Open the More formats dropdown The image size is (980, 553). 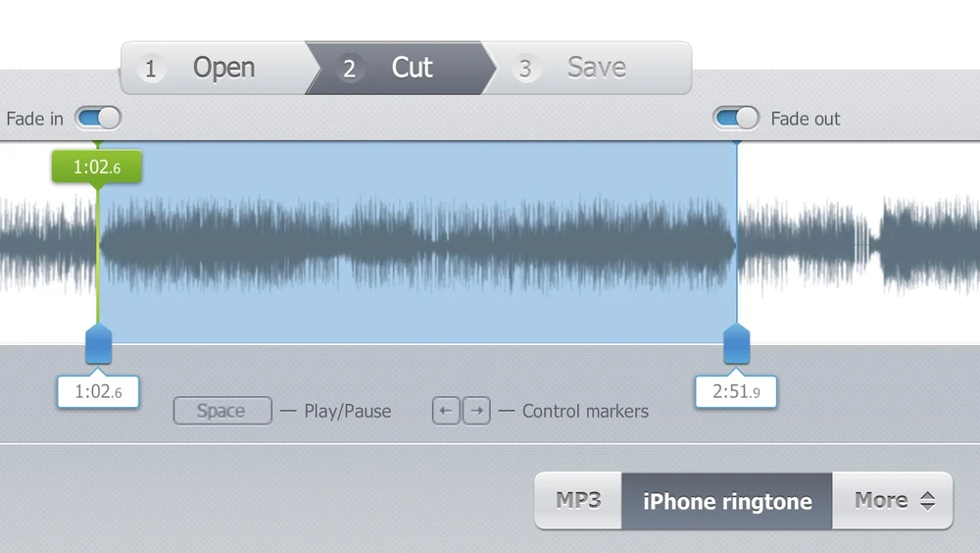click(893, 500)
